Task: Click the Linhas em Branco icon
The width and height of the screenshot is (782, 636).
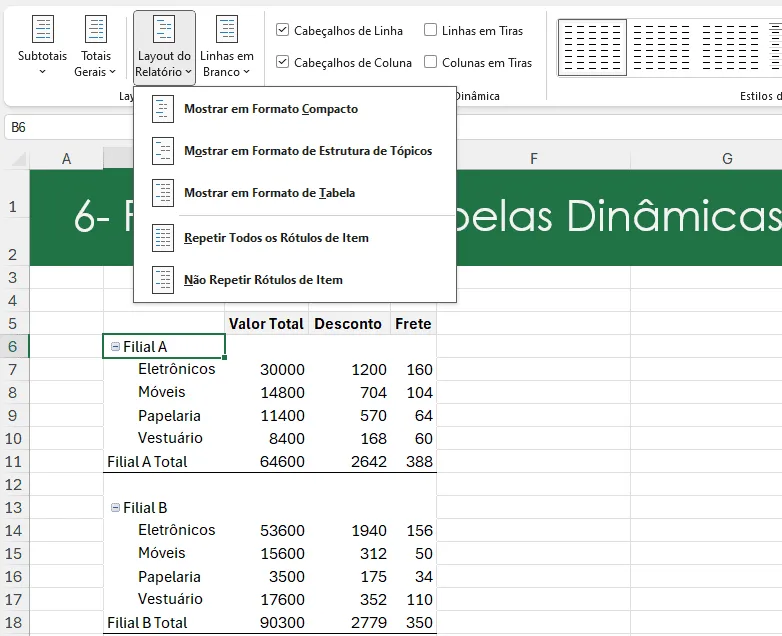Action: tap(227, 29)
